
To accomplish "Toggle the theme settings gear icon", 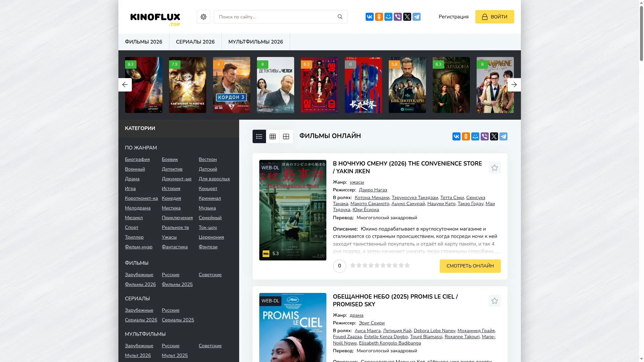I will coord(204,17).
